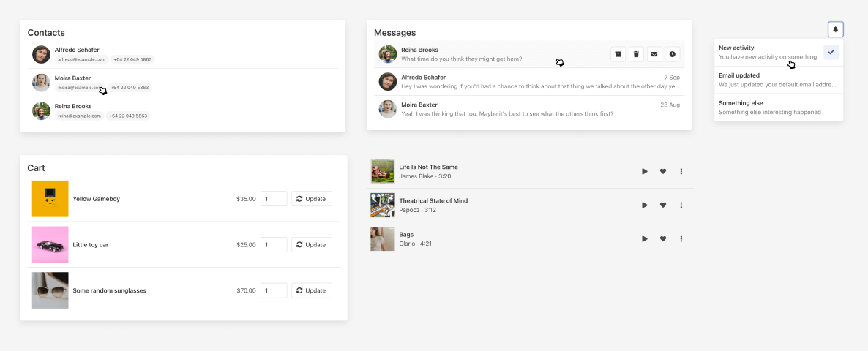Heart the track Bags by Clario
868x351 pixels.
click(x=663, y=239)
